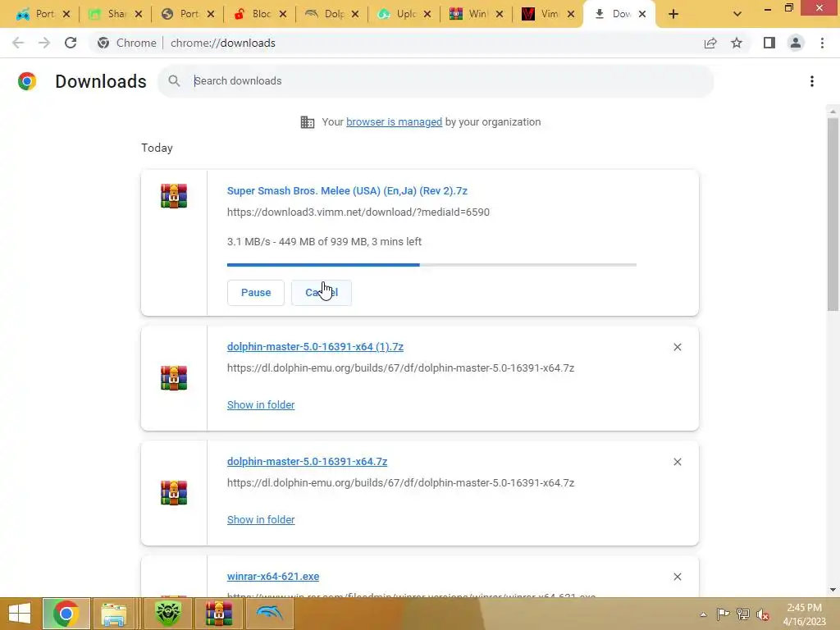Remove winrar-x64-621.exe from the list
Image resolution: width=840 pixels, height=630 pixels.
point(678,577)
